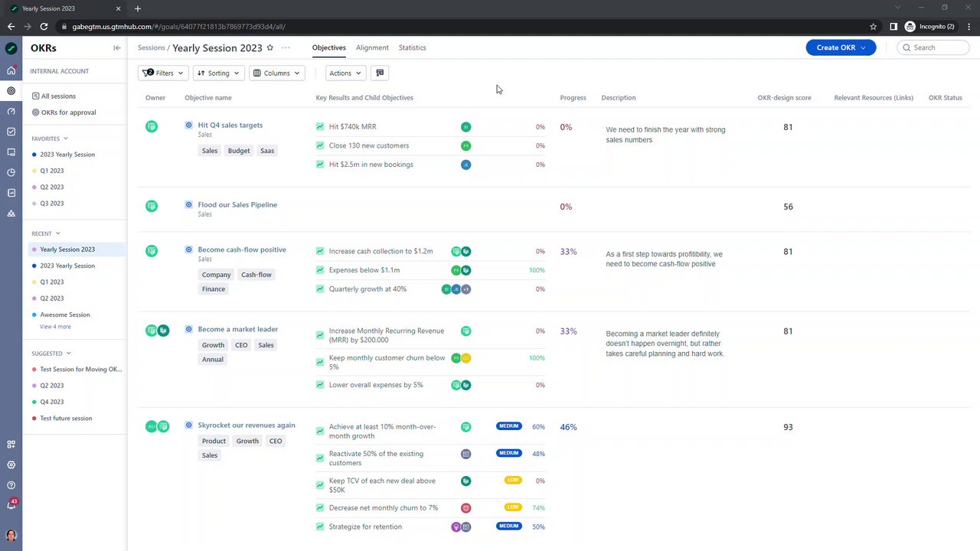The image size is (980, 551).
Task: Click key result icon for Hit $740k MRR
Action: pyautogui.click(x=320, y=126)
